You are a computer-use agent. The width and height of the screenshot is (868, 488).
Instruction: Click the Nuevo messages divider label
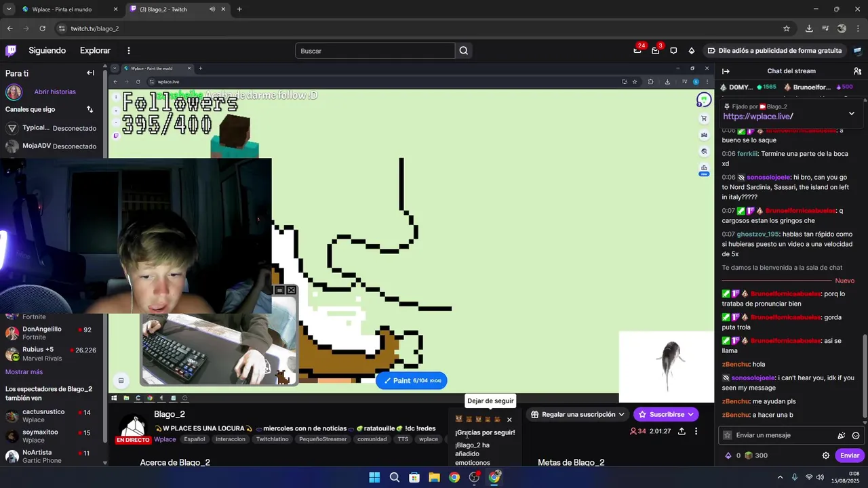coord(845,281)
